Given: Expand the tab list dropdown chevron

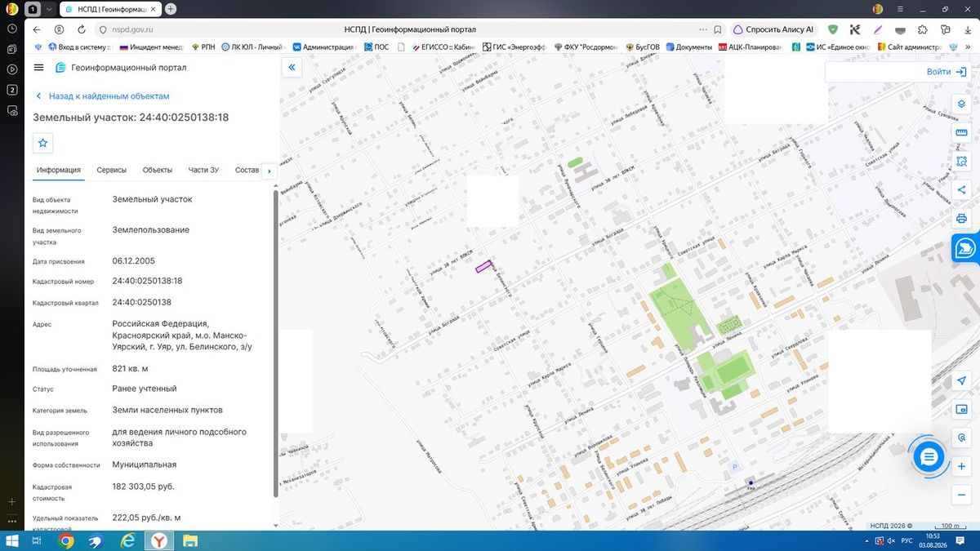Looking at the screenshot, I should [48, 9].
